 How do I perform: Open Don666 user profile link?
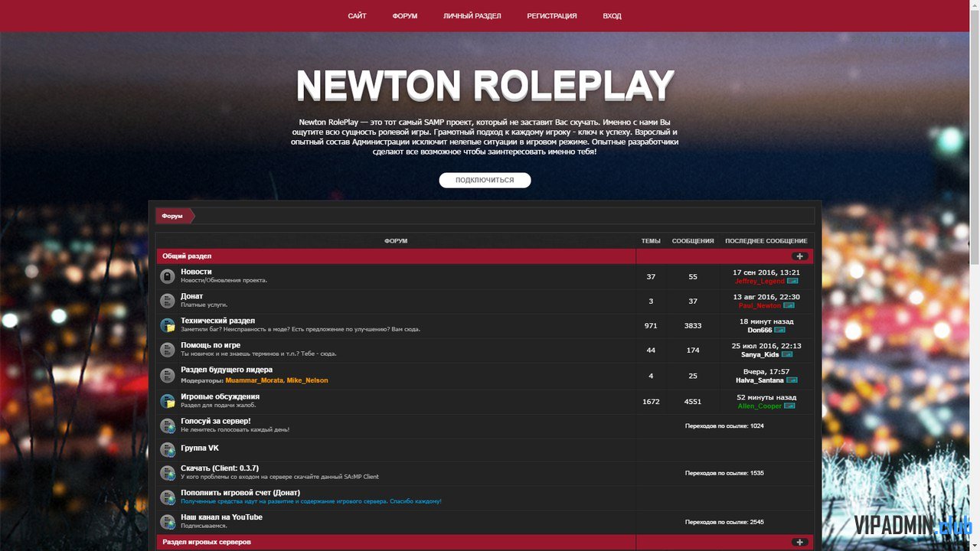pyautogui.click(x=759, y=330)
